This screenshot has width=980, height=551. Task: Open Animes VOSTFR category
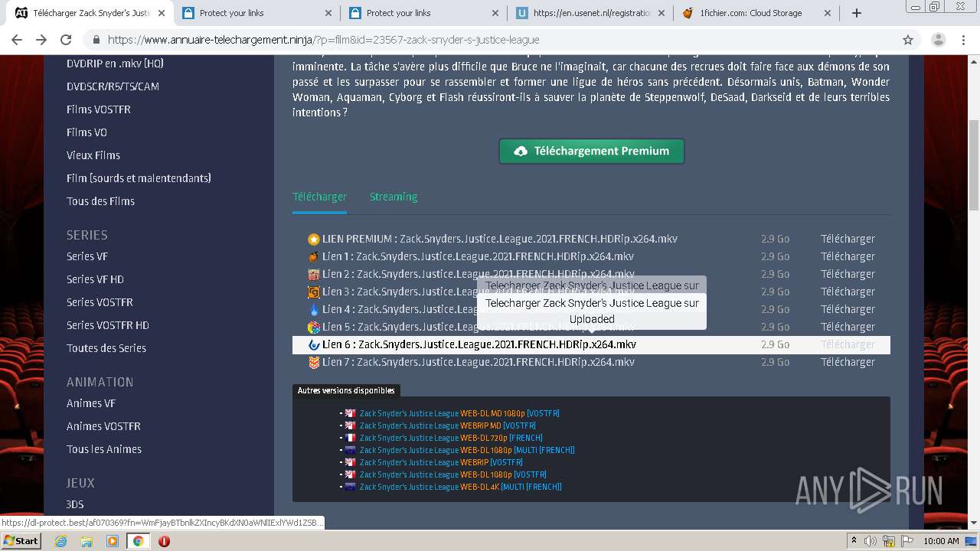pos(103,426)
